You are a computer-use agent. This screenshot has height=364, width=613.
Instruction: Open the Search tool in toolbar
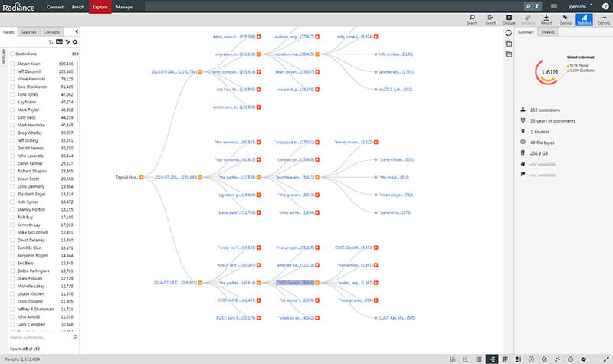point(472,19)
